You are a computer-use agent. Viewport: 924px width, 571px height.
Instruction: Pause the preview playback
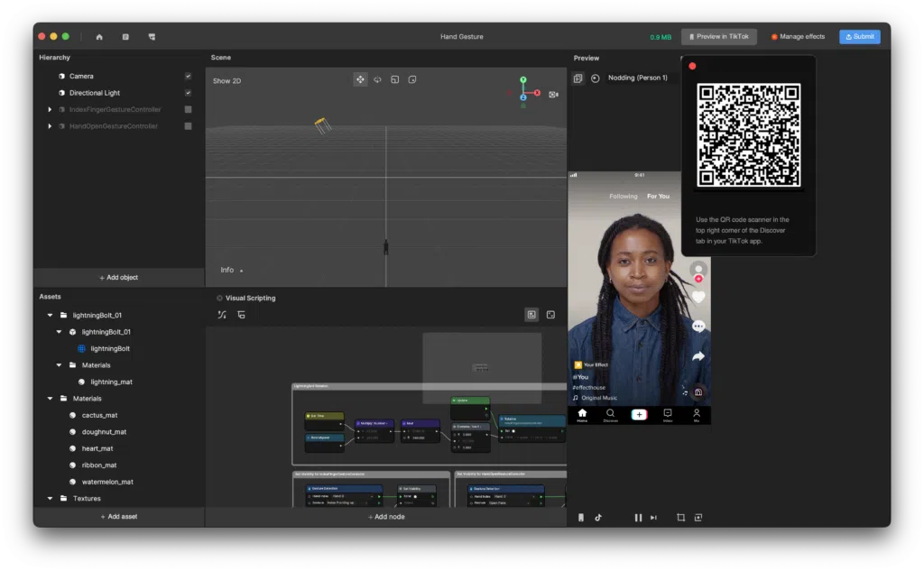638,518
